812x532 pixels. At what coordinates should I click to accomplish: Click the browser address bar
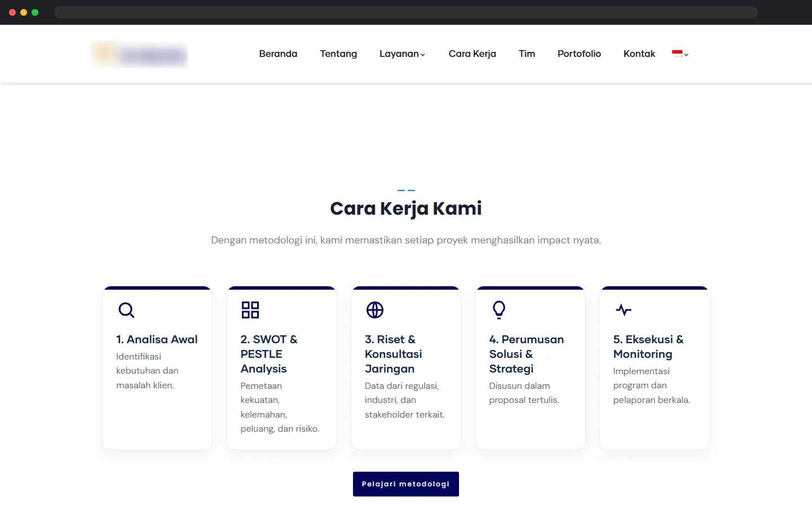coord(406,12)
